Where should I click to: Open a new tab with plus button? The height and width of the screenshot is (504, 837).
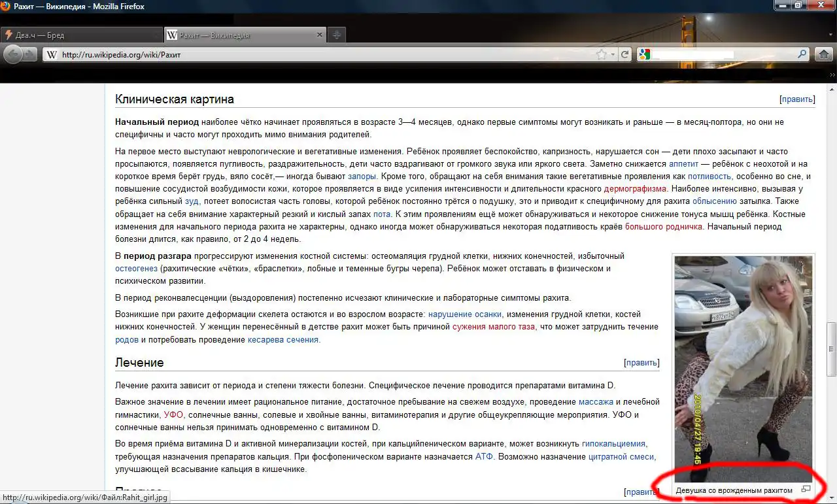336,35
